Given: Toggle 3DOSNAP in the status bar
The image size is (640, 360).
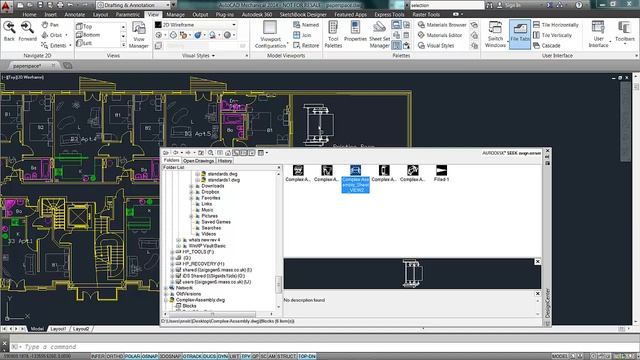Looking at the screenshot, I should tap(170, 356).
